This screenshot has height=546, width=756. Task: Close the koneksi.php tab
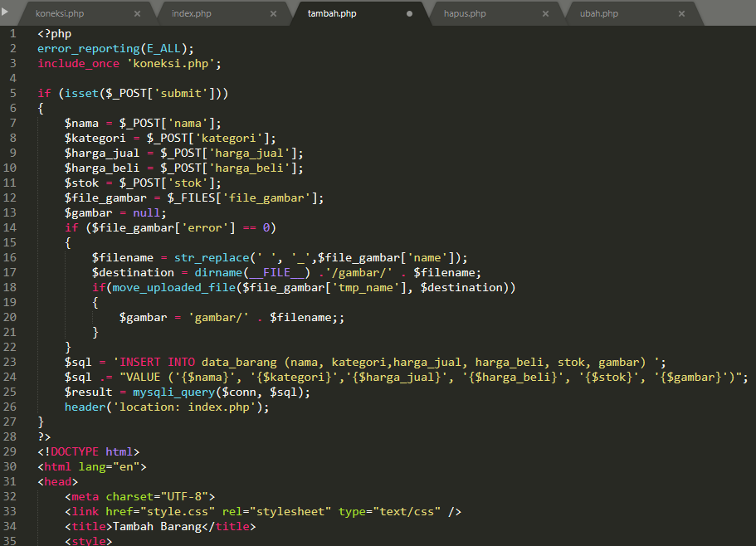[138, 13]
